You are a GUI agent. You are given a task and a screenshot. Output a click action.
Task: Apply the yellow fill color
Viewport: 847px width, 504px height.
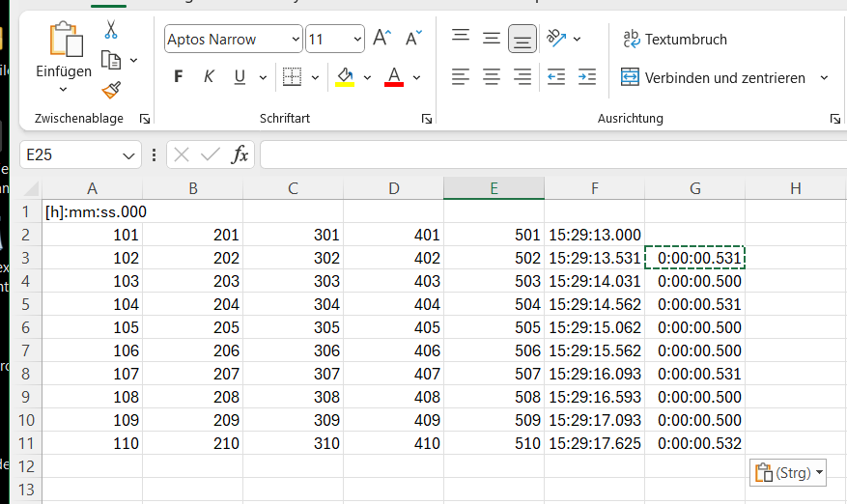[x=345, y=76]
